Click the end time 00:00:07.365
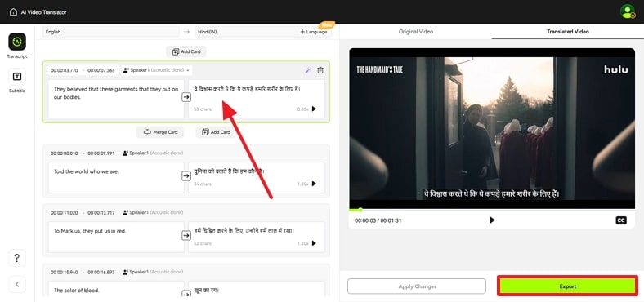 coord(101,70)
